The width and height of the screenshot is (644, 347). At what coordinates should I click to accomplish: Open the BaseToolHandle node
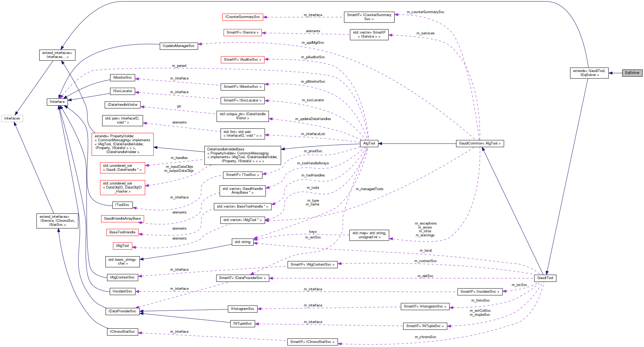pyautogui.click(x=122, y=232)
